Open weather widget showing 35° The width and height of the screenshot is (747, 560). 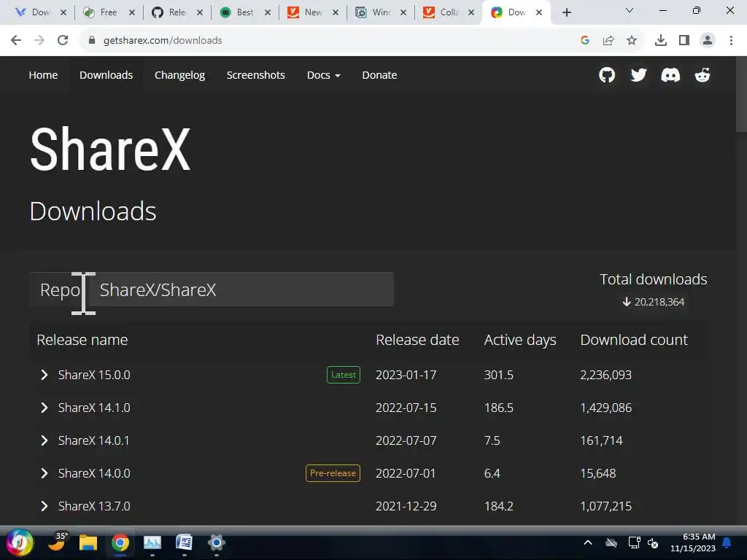(57, 542)
